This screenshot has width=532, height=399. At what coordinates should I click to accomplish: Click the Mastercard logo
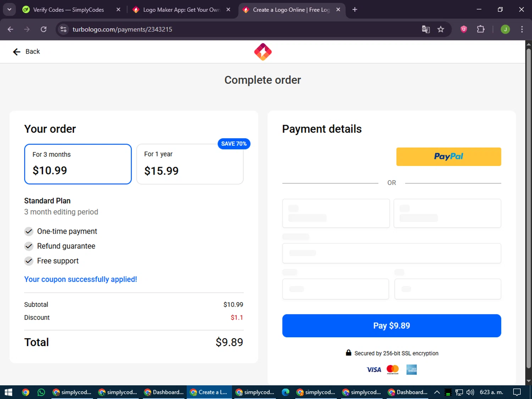click(x=393, y=370)
